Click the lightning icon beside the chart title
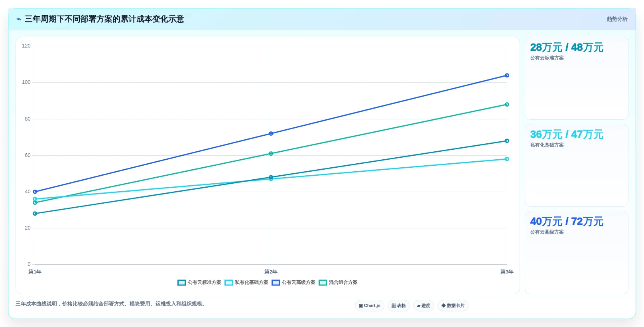 coord(19,19)
